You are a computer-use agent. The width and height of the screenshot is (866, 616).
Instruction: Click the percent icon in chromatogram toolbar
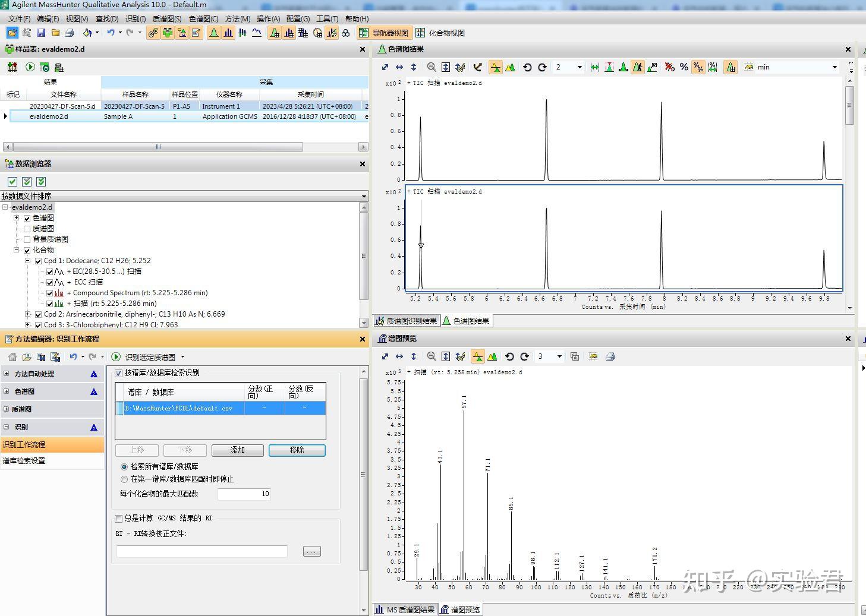coord(684,68)
